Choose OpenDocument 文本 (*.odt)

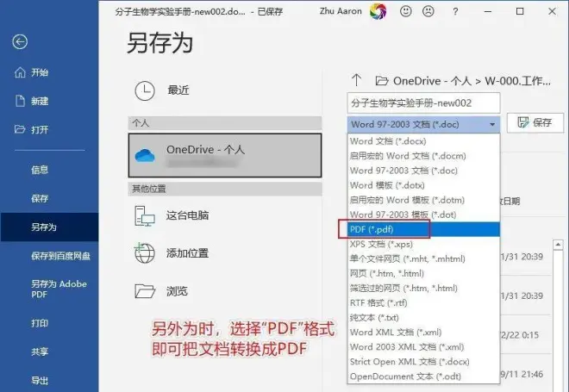pos(423,376)
